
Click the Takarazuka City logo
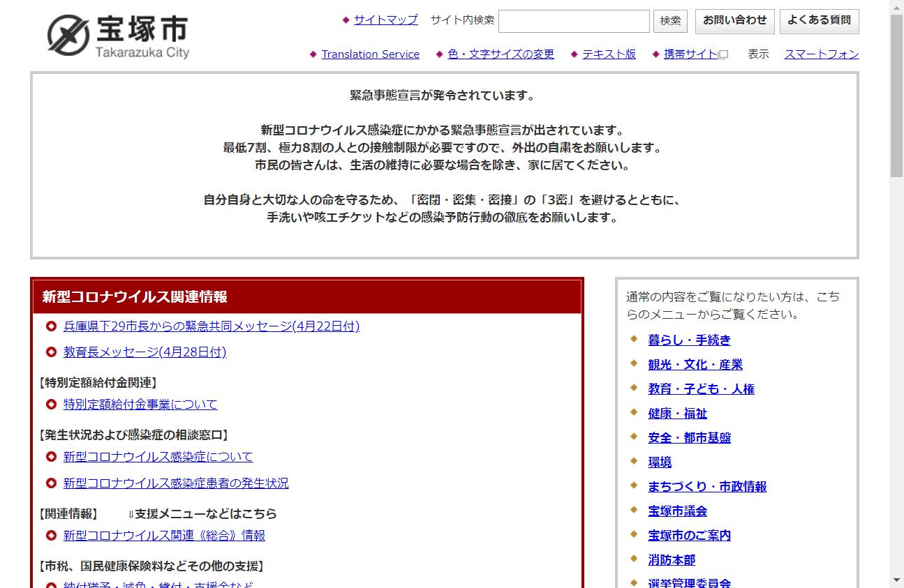(x=119, y=36)
